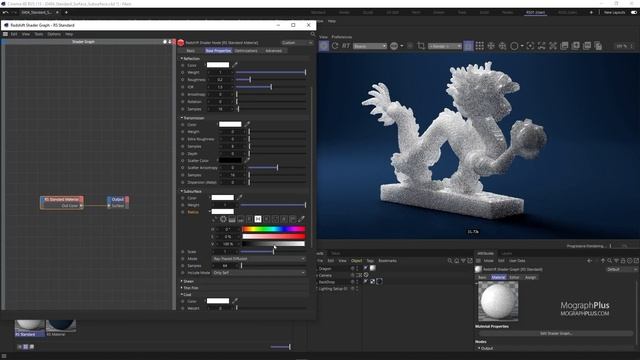The image size is (640, 360).
Task: Click New Layouts label
Action: point(614,12)
